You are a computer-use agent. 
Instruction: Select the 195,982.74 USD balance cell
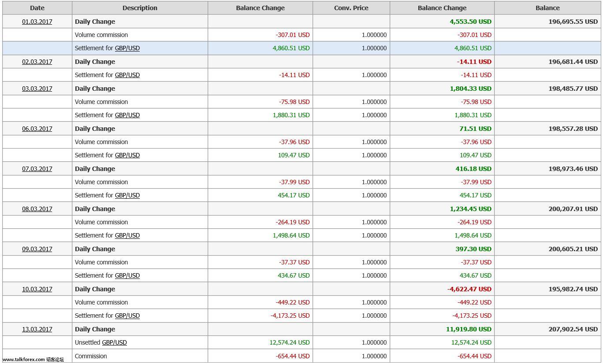pyautogui.click(x=547, y=289)
